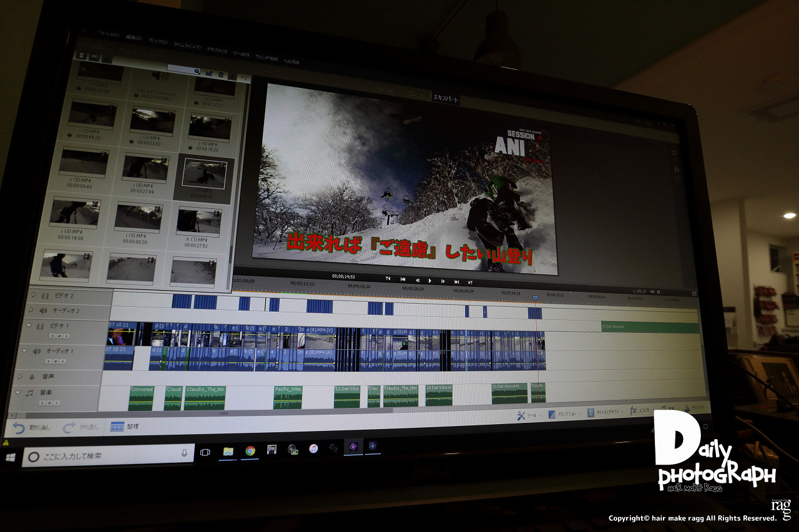The image size is (799, 532).
Task: Open the fx エフェクト (Effects) panel
Action: click(633, 411)
